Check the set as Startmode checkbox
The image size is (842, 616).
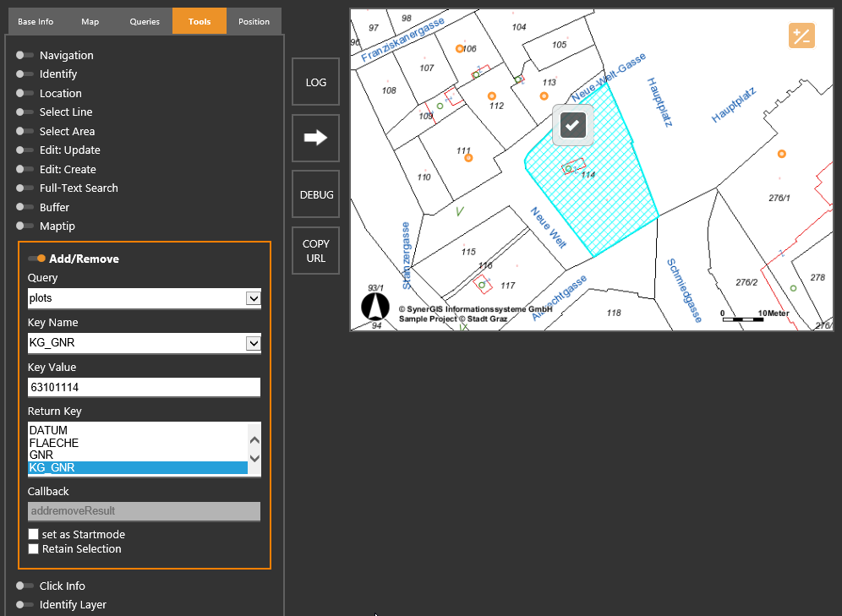pos(34,534)
